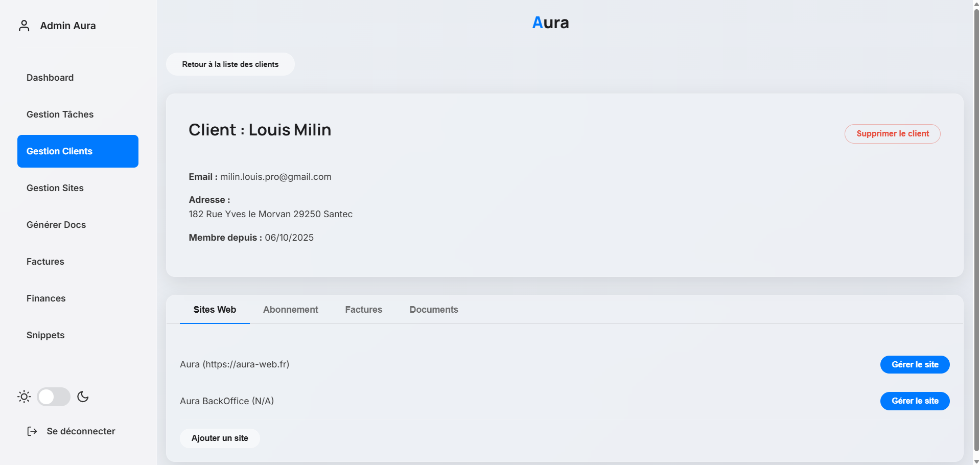Open the Factures tab for this client
The height and width of the screenshot is (465, 980).
363,309
